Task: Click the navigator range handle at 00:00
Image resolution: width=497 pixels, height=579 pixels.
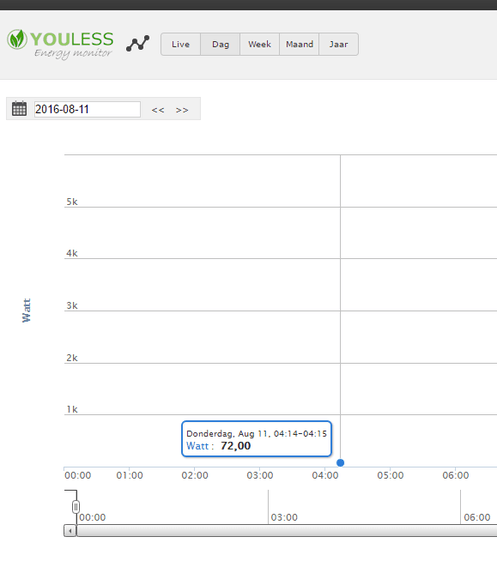Action: [76, 507]
